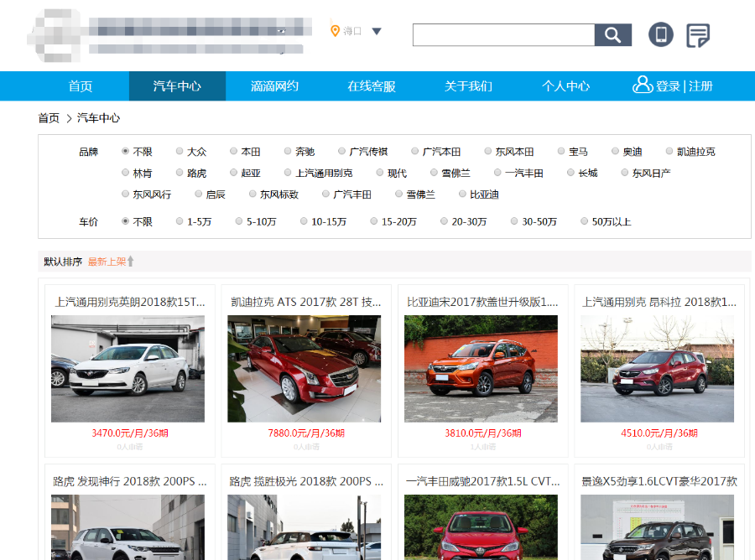Select brand radio 比亚迪
The height and width of the screenshot is (560, 755).
(x=462, y=194)
